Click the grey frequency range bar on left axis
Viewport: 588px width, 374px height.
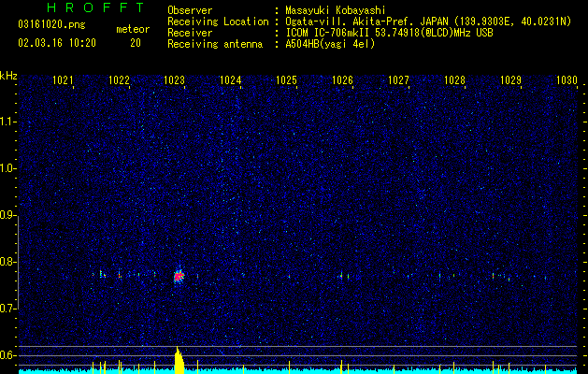18,263
